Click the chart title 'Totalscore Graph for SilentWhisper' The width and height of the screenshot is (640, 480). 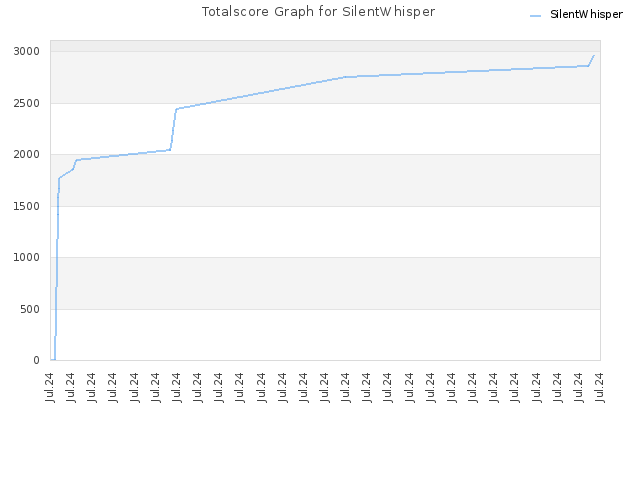click(318, 11)
